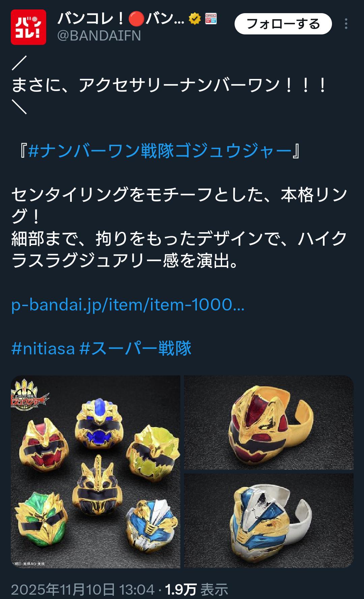Image resolution: width=364 pixels, height=599 pixels.
Task: Open hashtag #ナンバーワン戦隊ゴジュウジャー
Action: click(160, 151)
